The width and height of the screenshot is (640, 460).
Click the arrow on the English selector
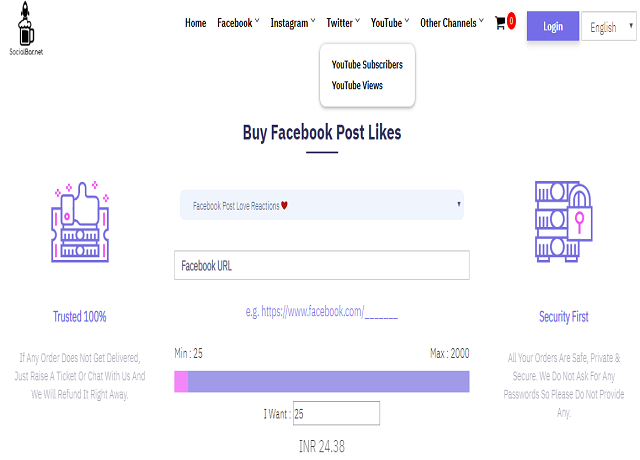(631, 25)
